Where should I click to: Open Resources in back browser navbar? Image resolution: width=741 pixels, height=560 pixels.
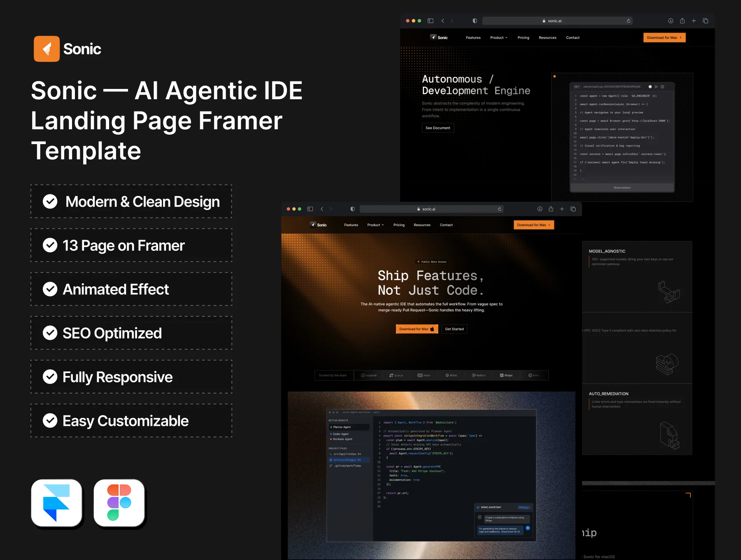point(548,37)
